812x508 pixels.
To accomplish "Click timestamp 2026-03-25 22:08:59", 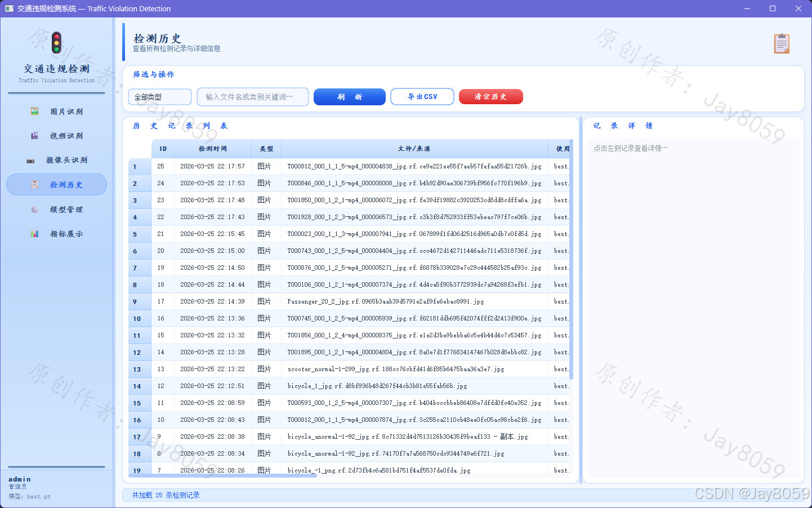I will pyautogui.click(x=212, y=403).
